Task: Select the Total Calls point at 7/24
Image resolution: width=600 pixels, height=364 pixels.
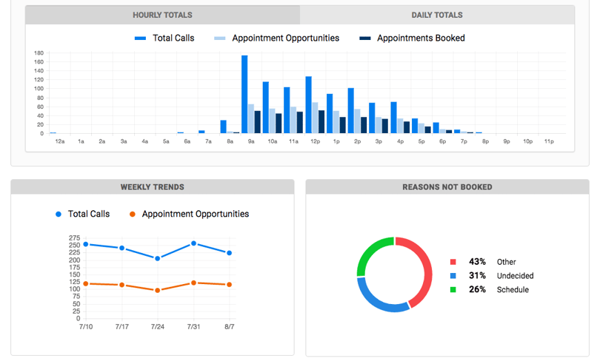Action: click(157, 258)
